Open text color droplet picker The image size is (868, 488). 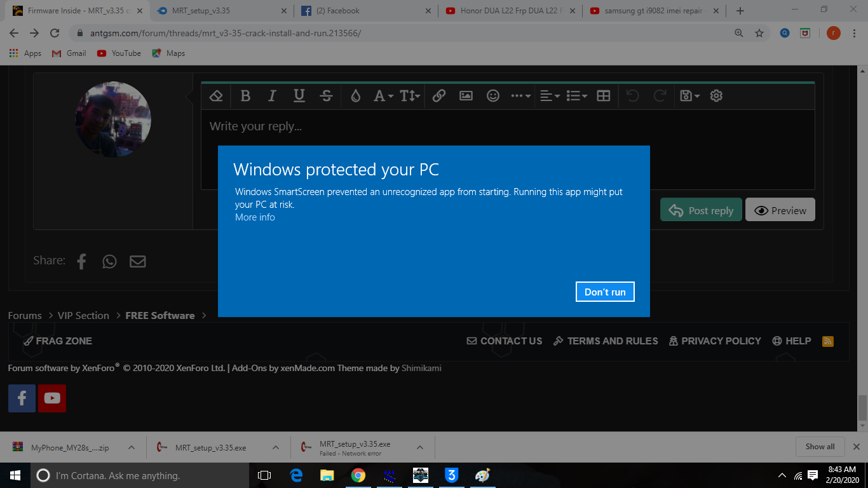coord(356,96)
